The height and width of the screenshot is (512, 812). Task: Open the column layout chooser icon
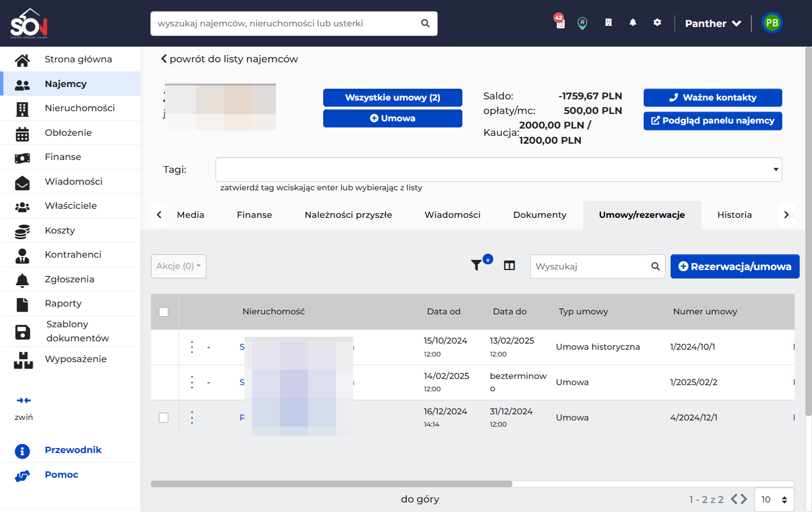coord(510,266)
